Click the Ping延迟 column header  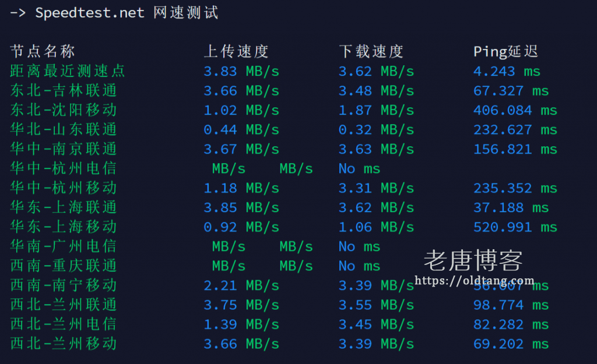click(505, 52)
